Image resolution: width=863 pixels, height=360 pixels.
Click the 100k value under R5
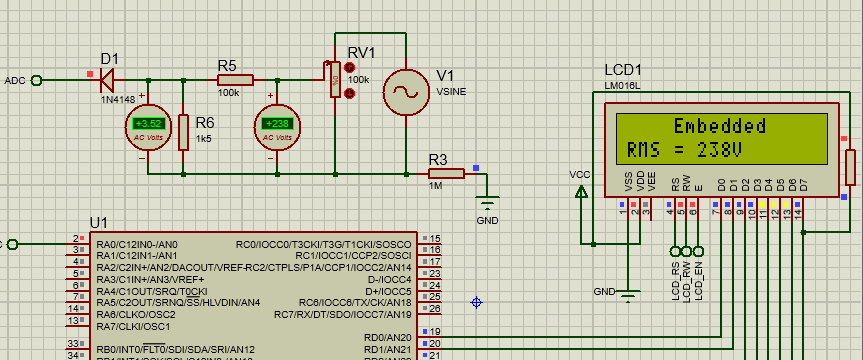[228, 92]
